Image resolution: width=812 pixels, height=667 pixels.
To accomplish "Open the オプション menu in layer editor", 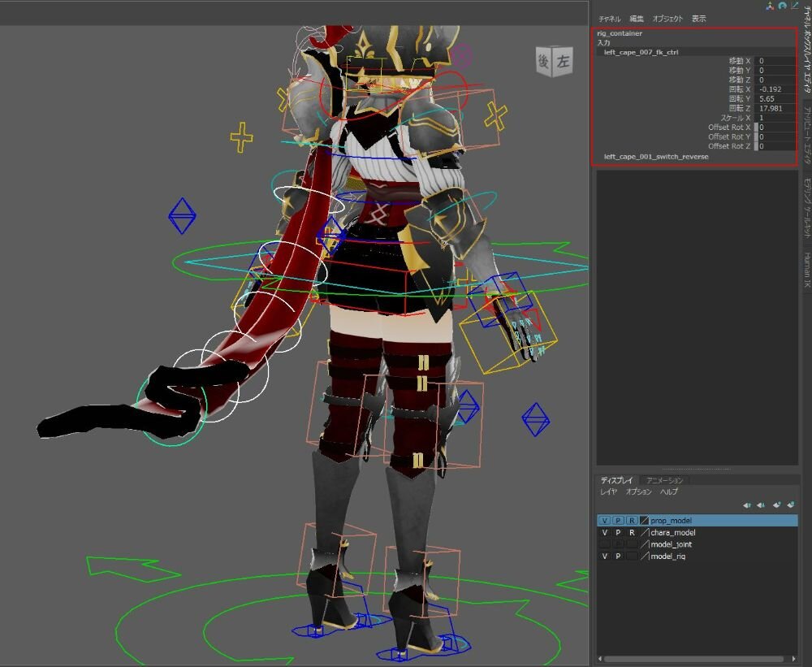I will coord(638,492).
